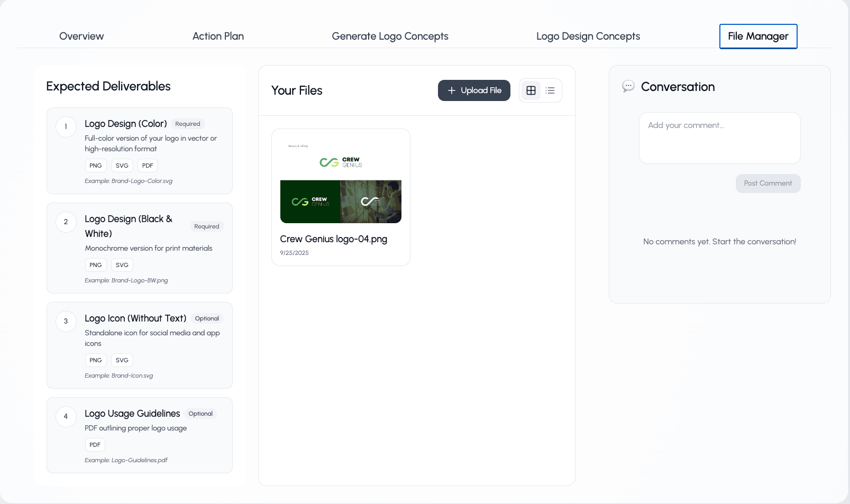Click the step 1 number circle
The image size is (850, 504).
66,127
